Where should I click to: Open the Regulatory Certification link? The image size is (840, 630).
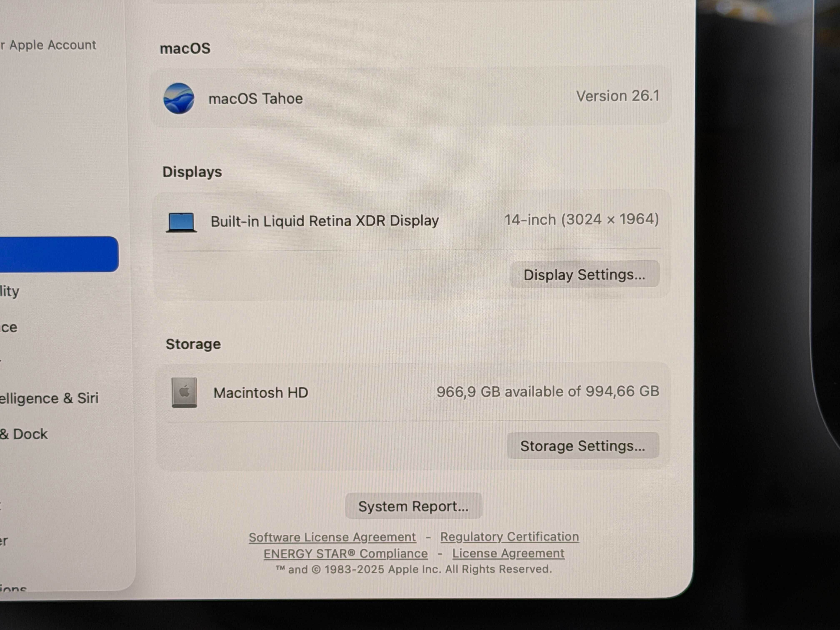pyautogui.click(x=510, y=537)
